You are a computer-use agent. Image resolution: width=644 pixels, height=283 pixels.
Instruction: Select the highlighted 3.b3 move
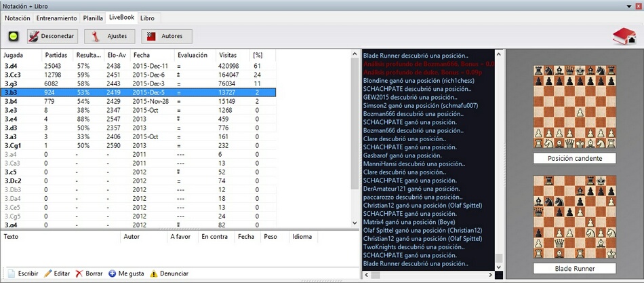tap(138, 92)
